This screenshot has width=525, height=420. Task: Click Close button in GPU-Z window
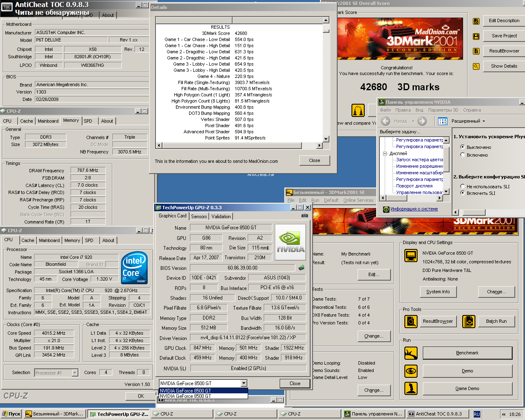[295, 383]
